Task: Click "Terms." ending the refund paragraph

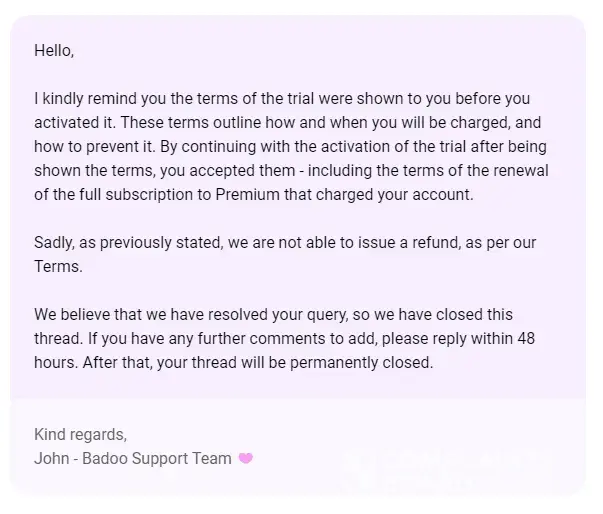Action: coord(58,267)
